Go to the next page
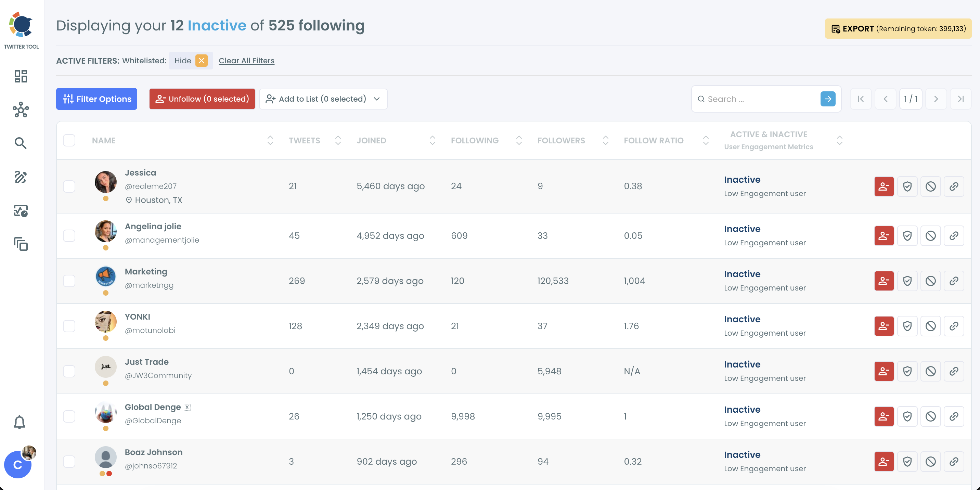Image resolution: width=980 pixels, height=490 pixels. click(936, 99)
